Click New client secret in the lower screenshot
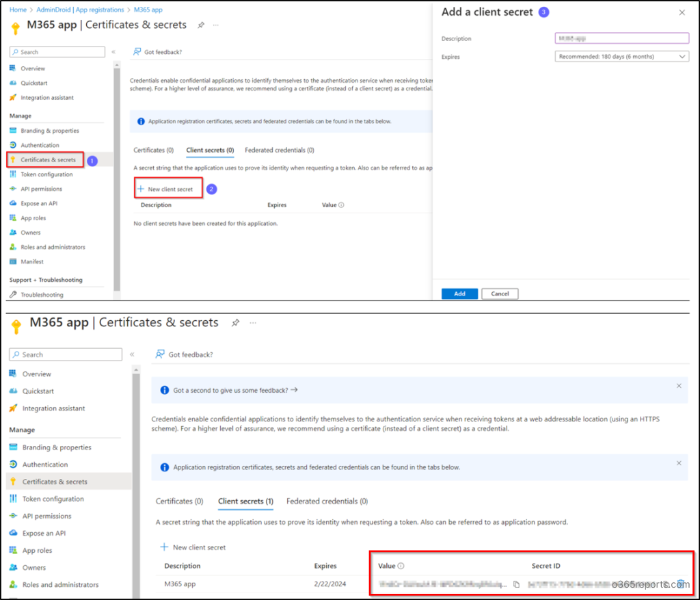 (193, 547)
